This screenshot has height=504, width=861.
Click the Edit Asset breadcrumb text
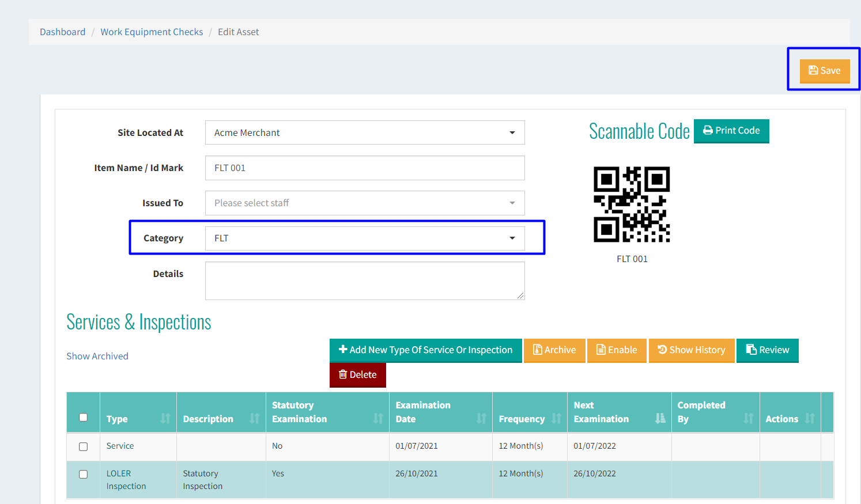tap(239, 32)
